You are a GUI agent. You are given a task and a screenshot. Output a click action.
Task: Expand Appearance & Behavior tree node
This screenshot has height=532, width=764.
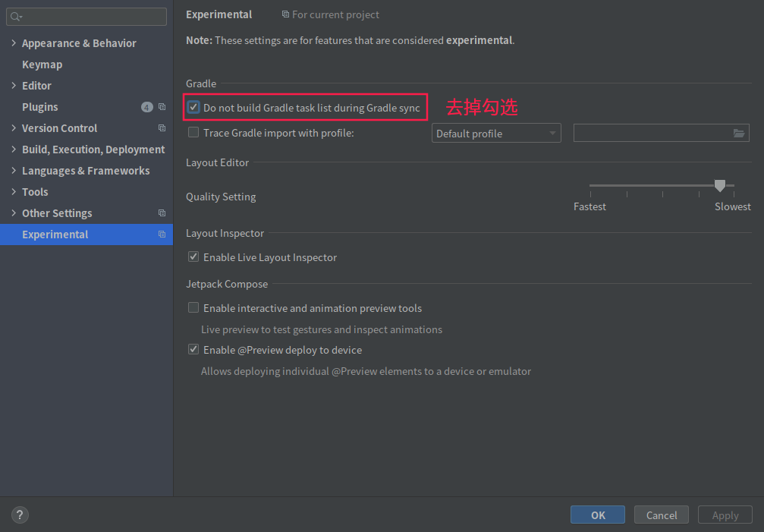click(x=14, y=42)
